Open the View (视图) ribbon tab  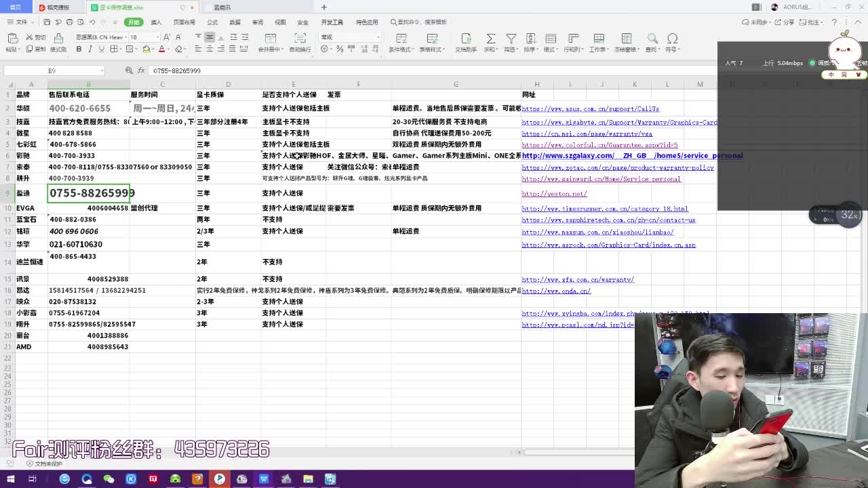coord(280,22)
